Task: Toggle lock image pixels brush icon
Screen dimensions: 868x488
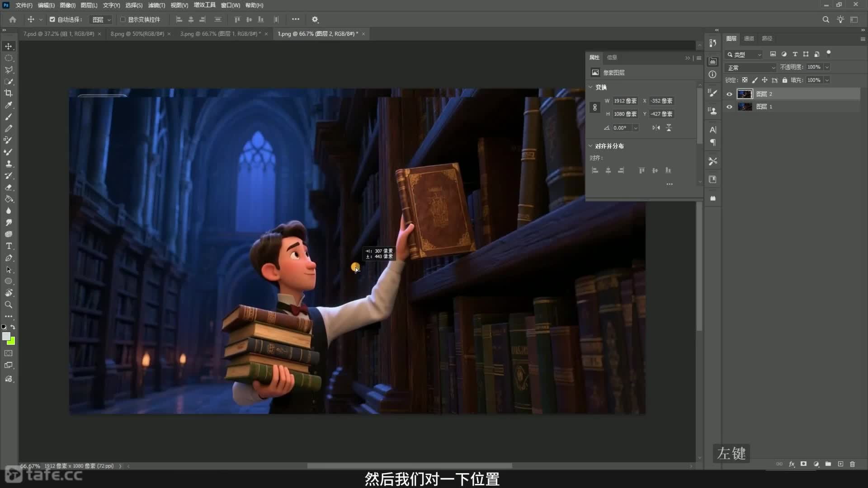Action: pyautogui.click(x=755, y=80)
